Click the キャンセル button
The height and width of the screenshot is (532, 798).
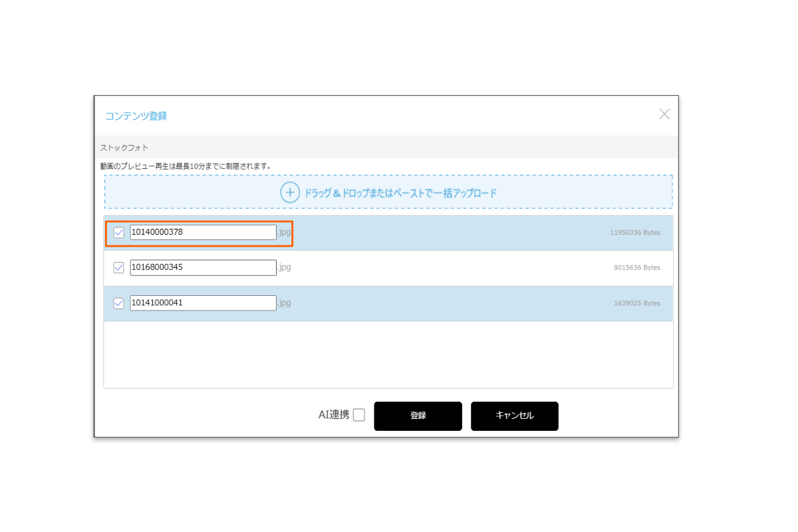coord(514,416)
